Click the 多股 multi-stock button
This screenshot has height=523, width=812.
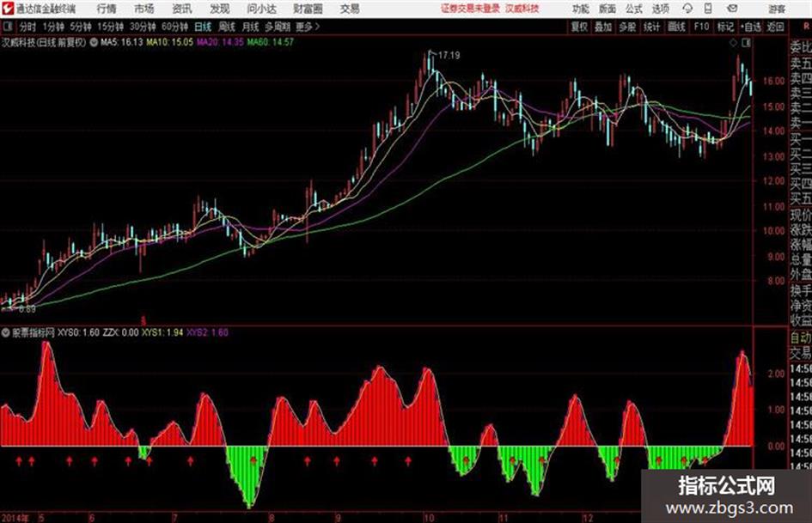627,27
